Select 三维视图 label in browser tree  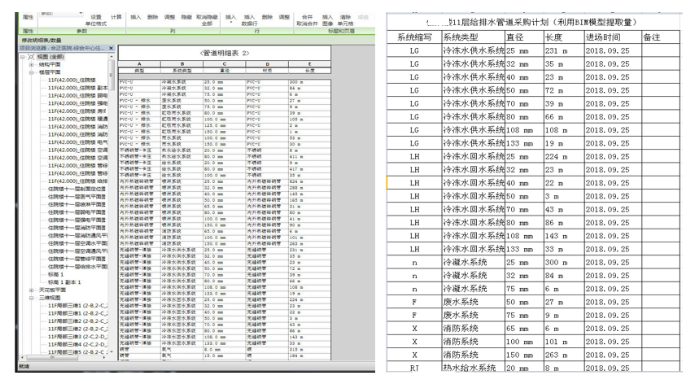coord(50,298)
